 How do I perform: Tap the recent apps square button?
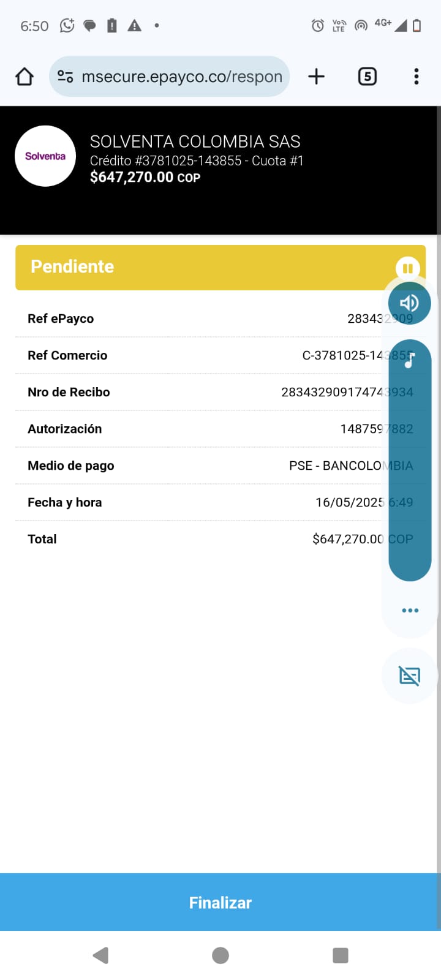point(340,956)
